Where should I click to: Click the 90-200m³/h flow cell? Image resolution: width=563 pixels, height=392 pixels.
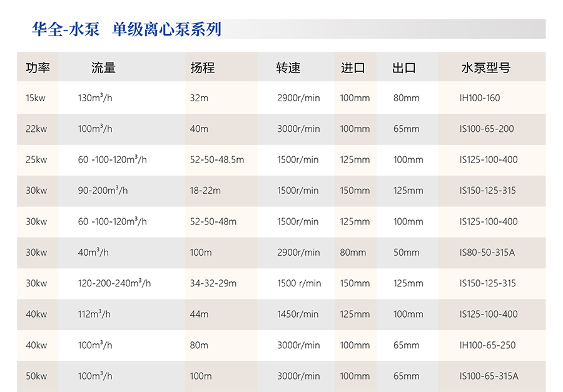coord(103,191)
